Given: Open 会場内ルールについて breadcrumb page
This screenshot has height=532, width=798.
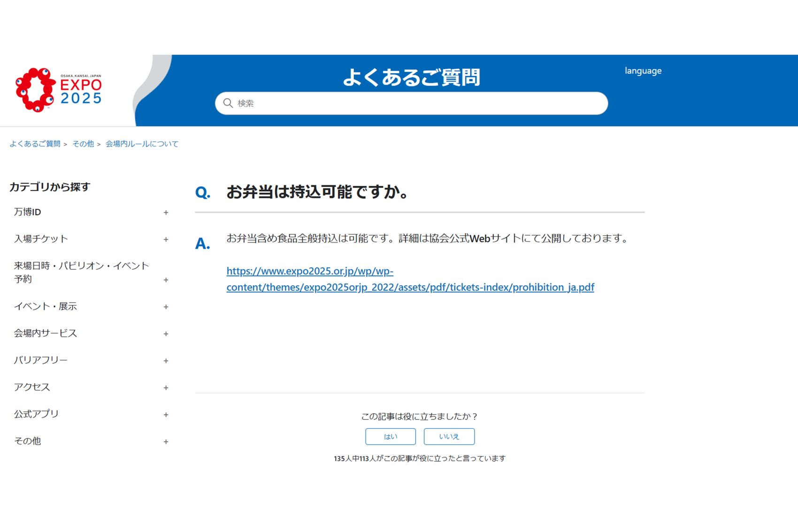Looking at the screenshot, I should (141, 144).
